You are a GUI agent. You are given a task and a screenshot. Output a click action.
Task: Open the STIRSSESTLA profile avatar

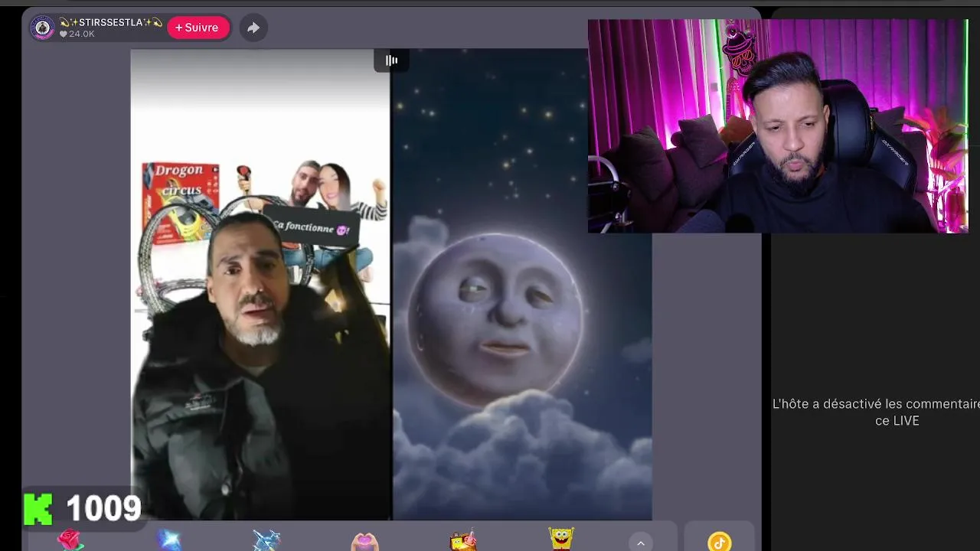tap(42, 28)
